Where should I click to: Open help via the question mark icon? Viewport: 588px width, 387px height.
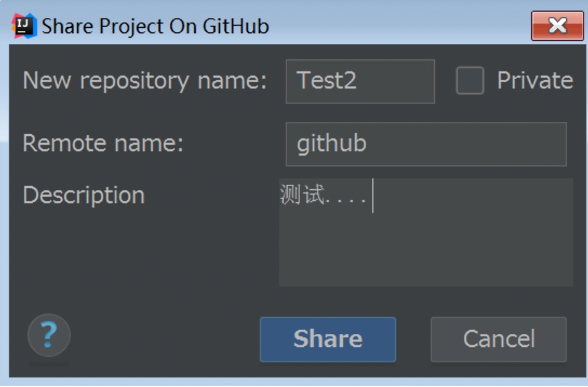49,335
